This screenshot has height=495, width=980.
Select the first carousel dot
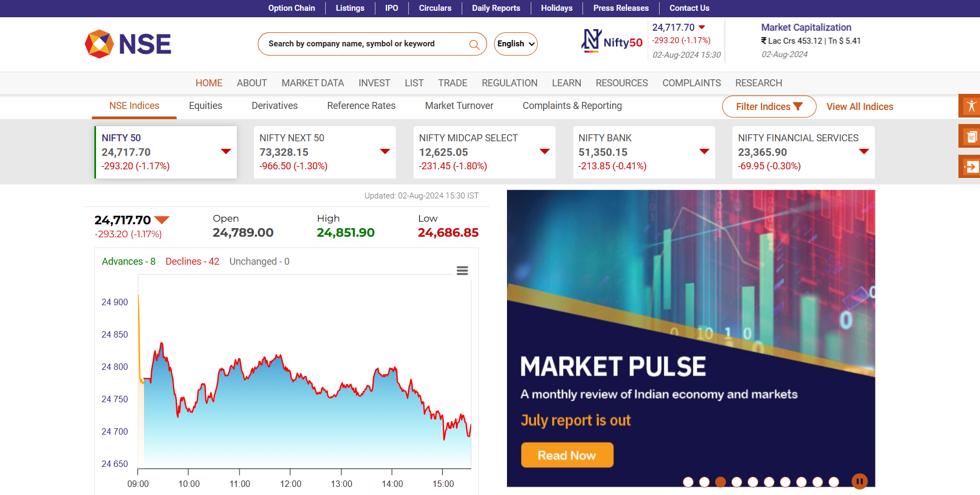[x=688, y=482]
